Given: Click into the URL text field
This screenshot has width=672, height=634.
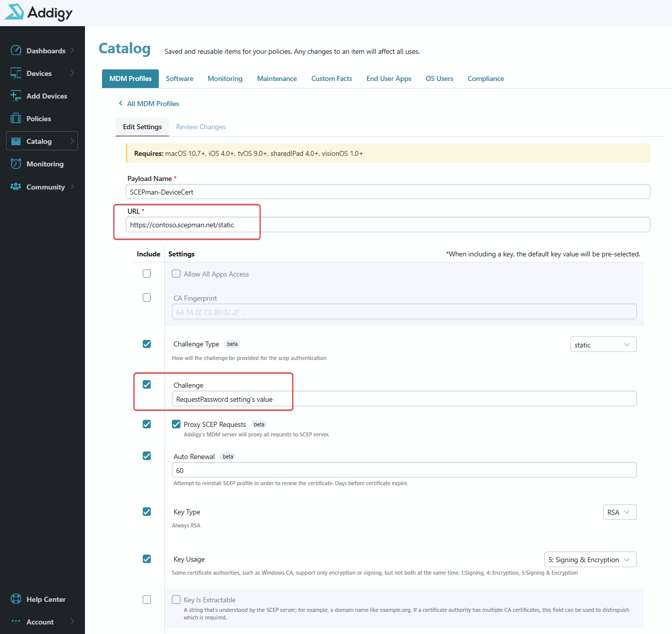Looking at the screenshot, I should point(387,225).
